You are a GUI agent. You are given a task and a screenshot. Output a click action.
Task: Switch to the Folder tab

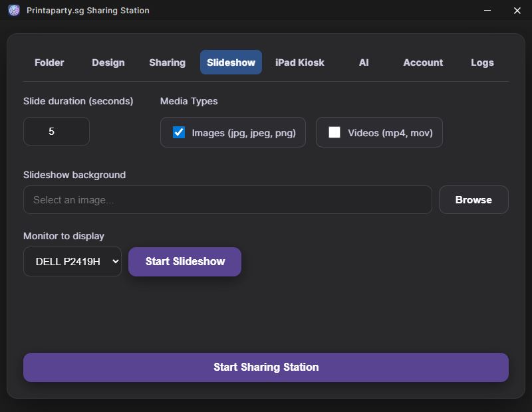(x=49, y=62)
